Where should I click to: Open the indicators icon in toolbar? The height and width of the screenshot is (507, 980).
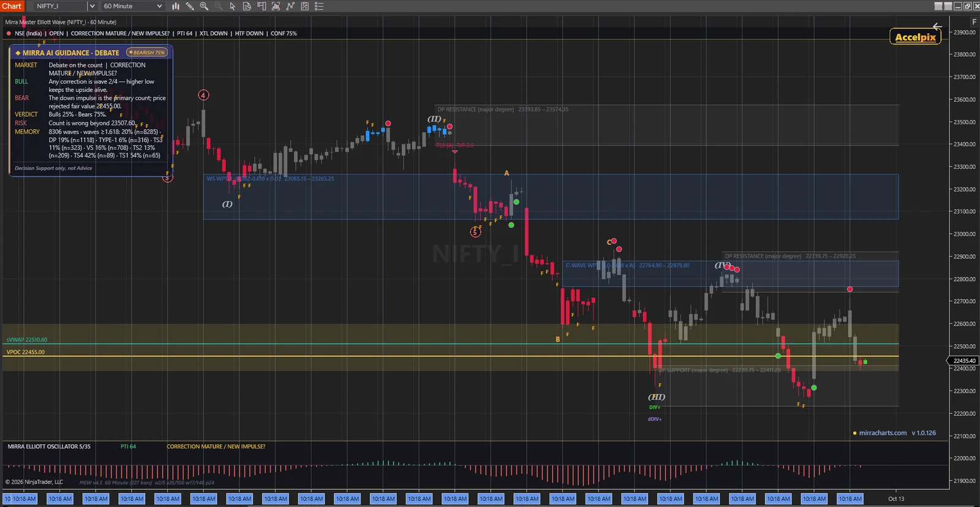(x=276, y=6)
